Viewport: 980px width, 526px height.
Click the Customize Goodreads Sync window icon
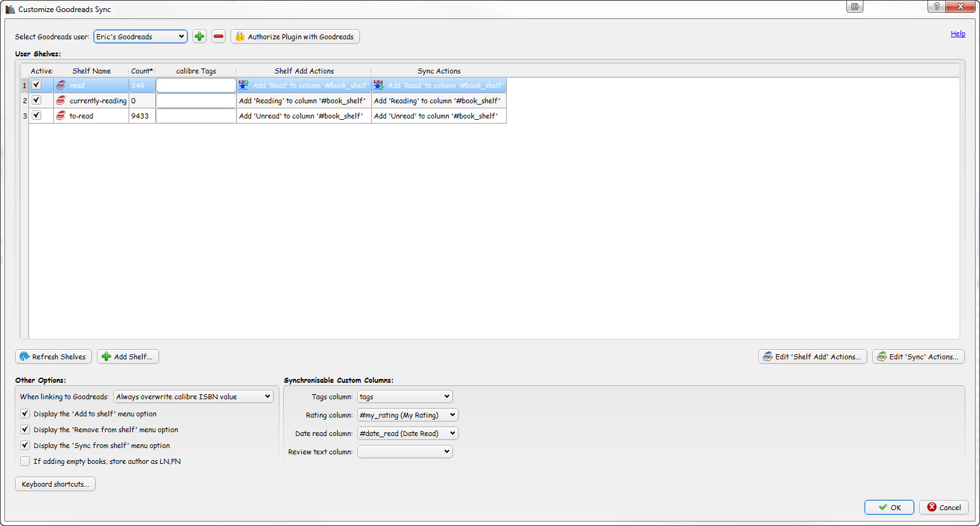coord(10,10)
